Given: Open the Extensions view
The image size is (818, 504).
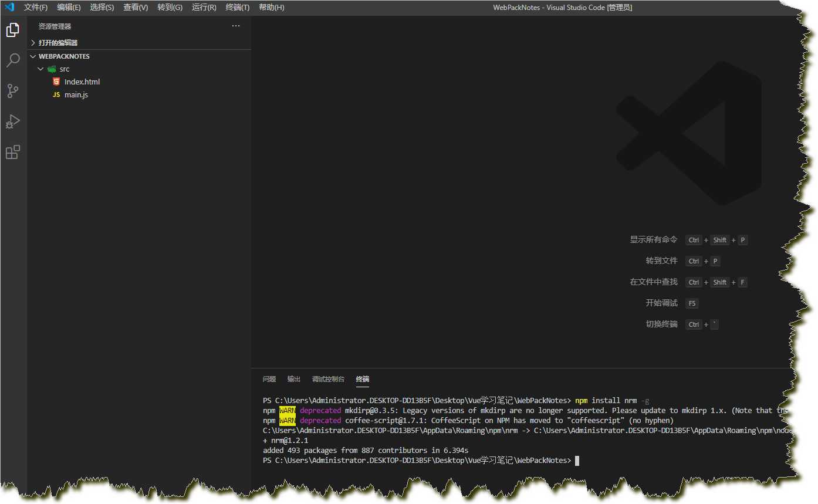Looking at the screenshot, I should [13, 152].
